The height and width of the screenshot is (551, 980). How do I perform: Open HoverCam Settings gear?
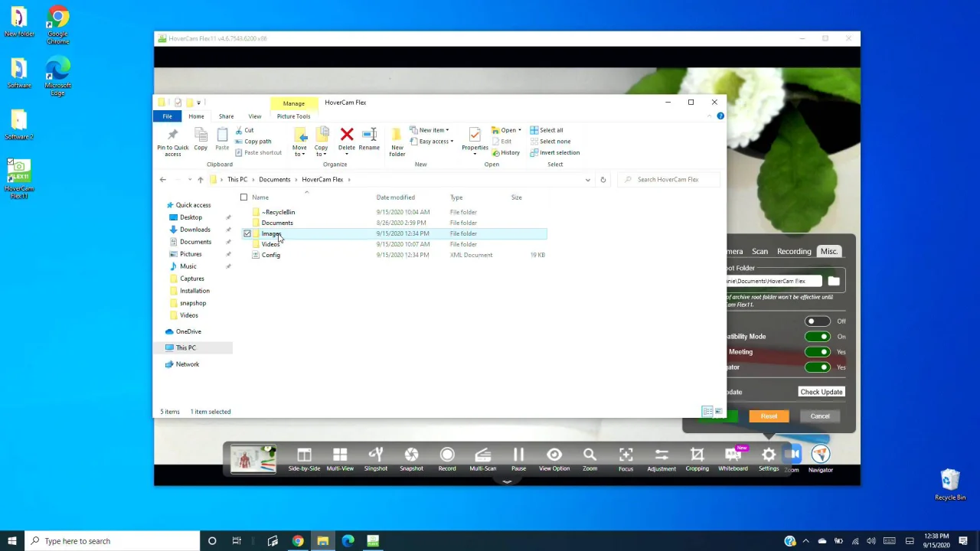769,459
